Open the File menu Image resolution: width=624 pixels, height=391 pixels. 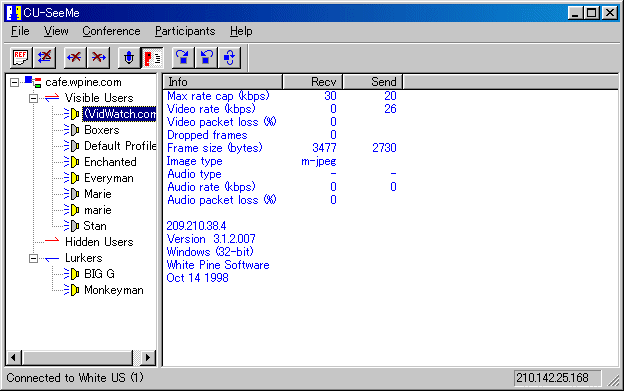(20, 31)
